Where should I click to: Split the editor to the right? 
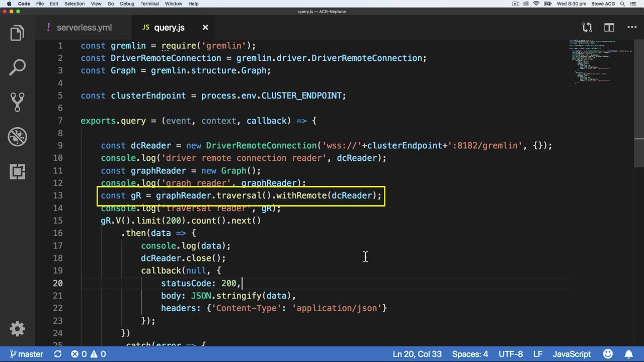pyautogui.click(x=609, y=28)
